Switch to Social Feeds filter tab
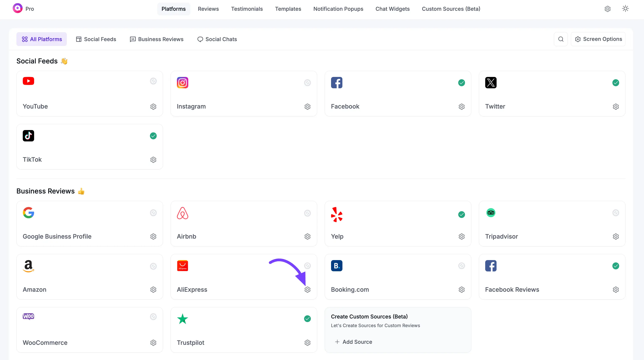This screenshot has width=644, height=360. click(96, 39)
